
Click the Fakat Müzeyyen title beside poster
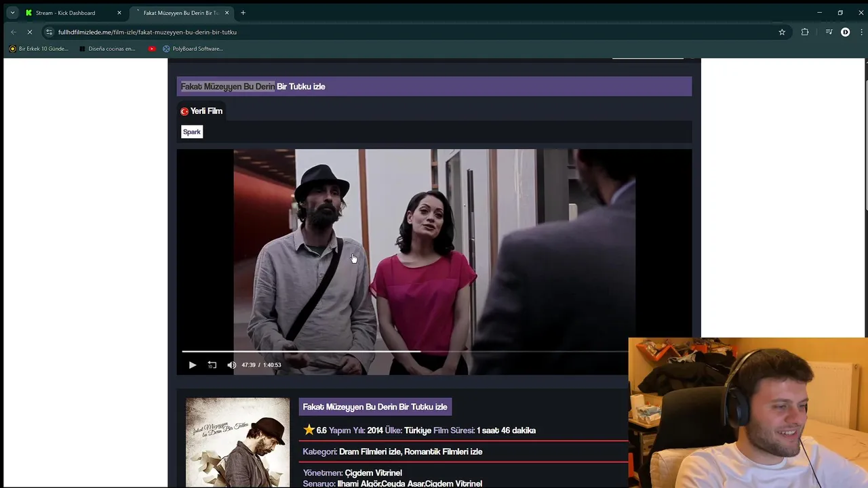(375, 407)
